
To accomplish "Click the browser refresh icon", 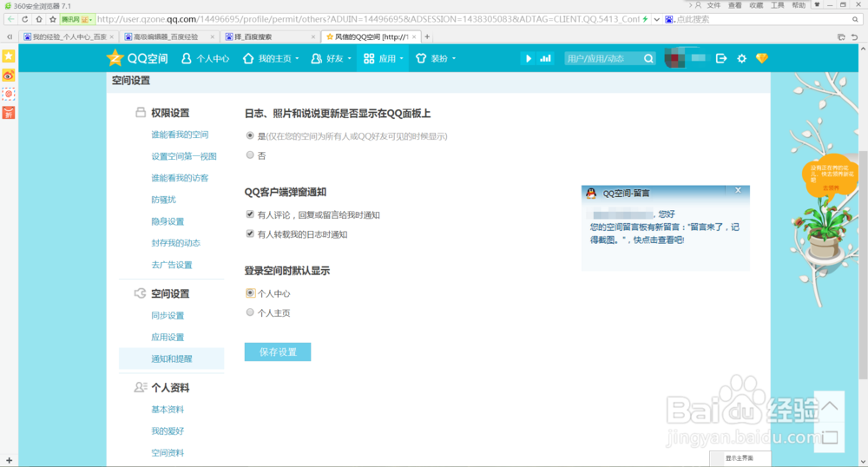I will [25, 19].
